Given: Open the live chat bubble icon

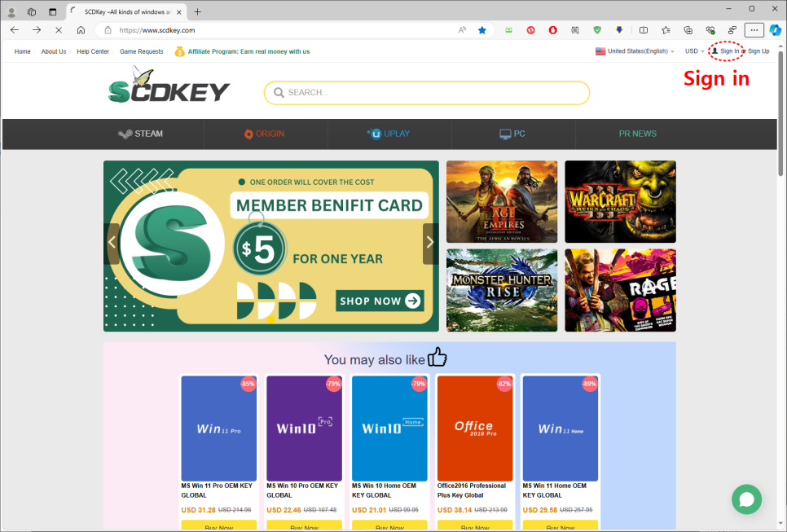Looking at the screenshot, I should pos(746,499).
